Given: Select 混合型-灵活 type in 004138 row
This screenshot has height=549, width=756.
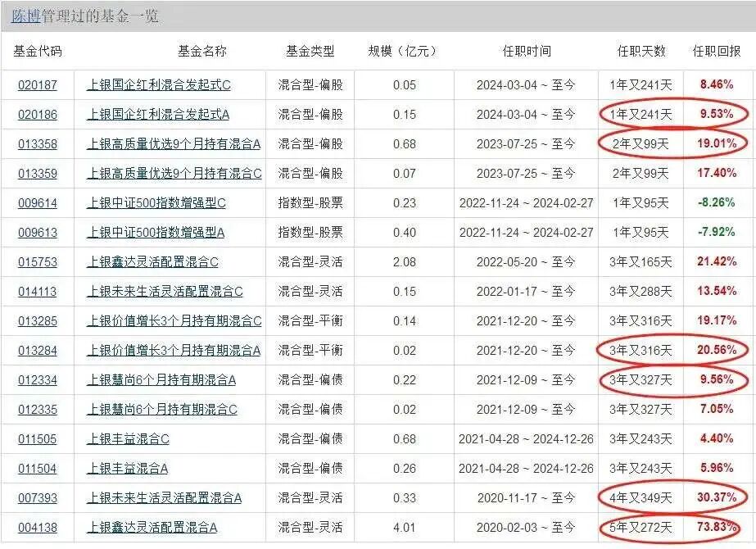Looking at the screenshot, I should 310,528.
